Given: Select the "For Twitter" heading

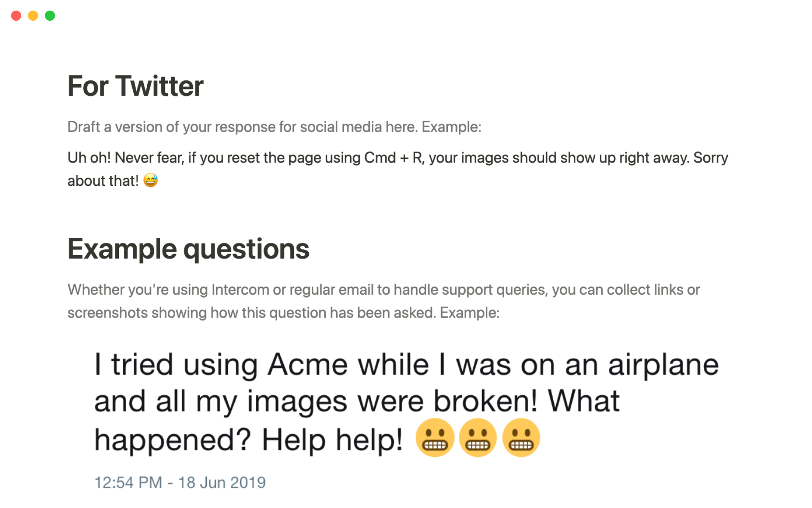Looking at the screenshot, I should point(135,86).
